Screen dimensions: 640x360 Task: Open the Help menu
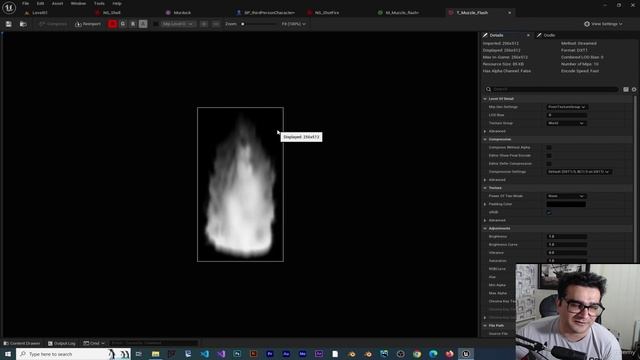click(x=117, y=3)
